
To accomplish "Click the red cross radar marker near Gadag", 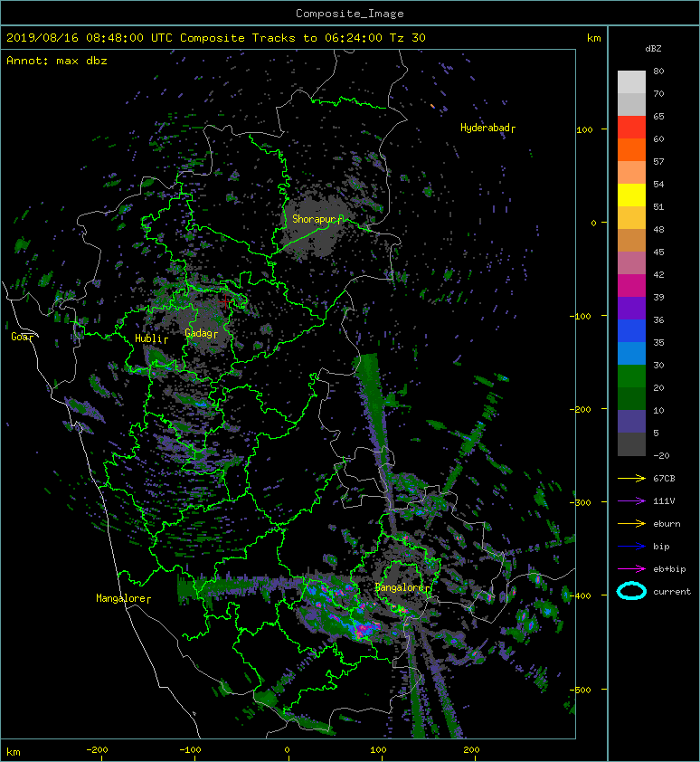I will (x=225, y=301).
